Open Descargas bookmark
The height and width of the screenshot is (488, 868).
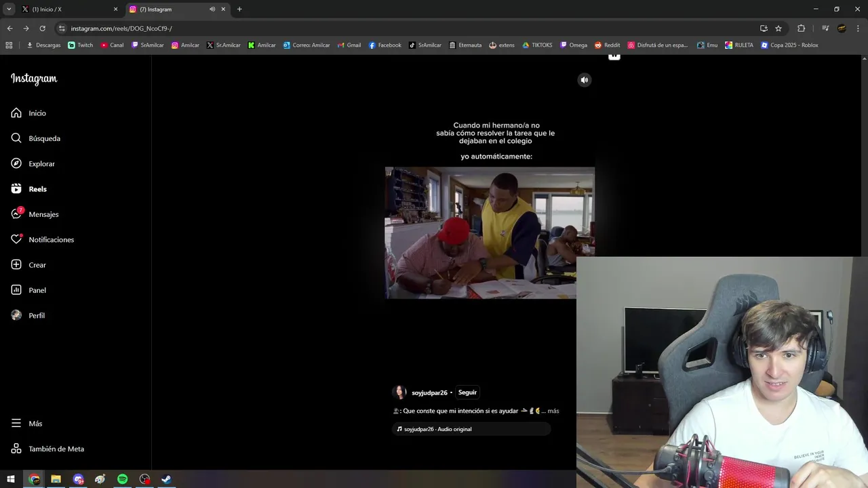[43, 45]
